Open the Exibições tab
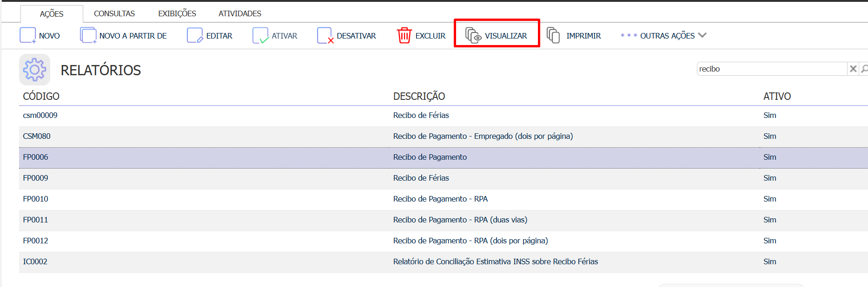 (x=177, y=13)
